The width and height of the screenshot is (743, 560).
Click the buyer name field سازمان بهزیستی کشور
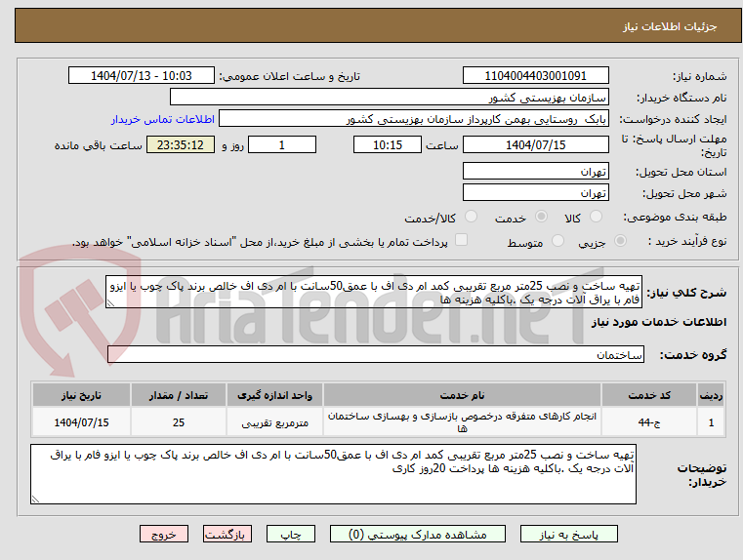click(x=389, y=98)
